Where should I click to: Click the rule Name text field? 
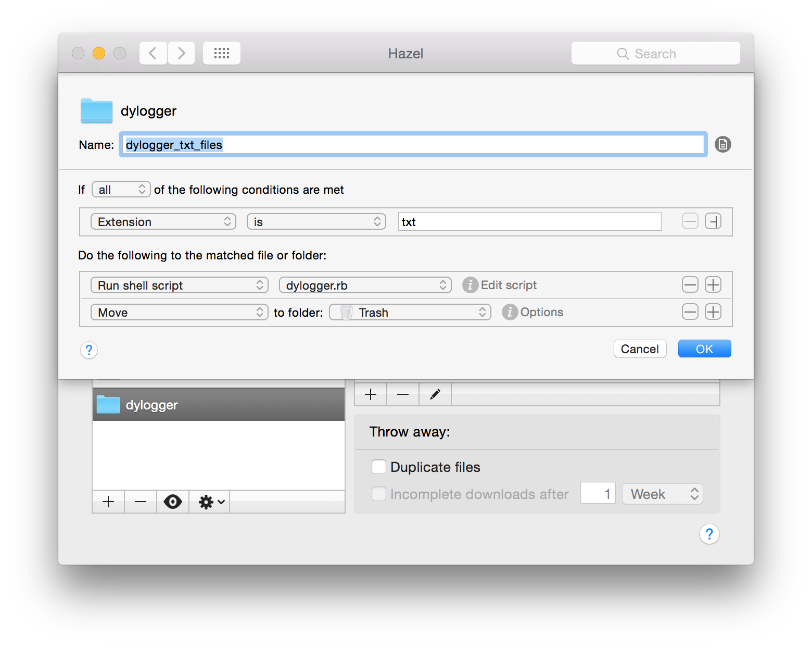(413, 144)
